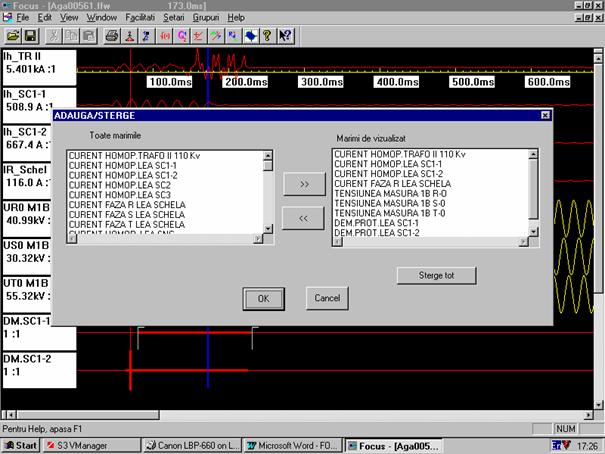Click the Open file folder icon
Image resolution: width=605 pixels, height=454 pixels.
pyautogui.click(x=12, y=36)
